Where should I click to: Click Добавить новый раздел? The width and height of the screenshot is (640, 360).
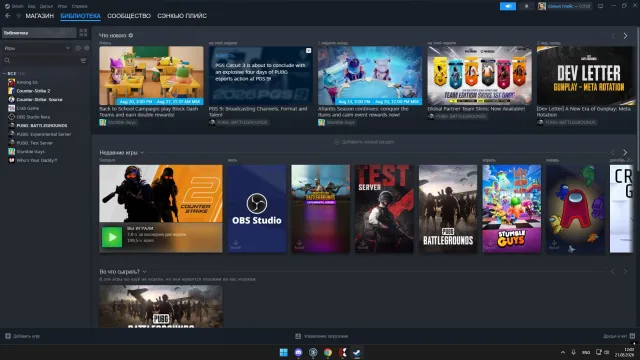point(364,142)
